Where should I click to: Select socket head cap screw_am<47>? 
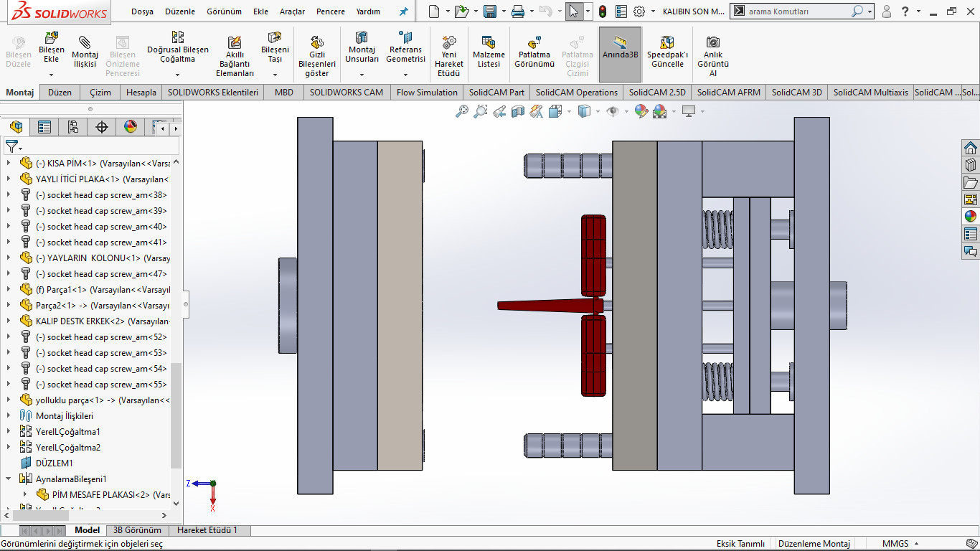100,274
